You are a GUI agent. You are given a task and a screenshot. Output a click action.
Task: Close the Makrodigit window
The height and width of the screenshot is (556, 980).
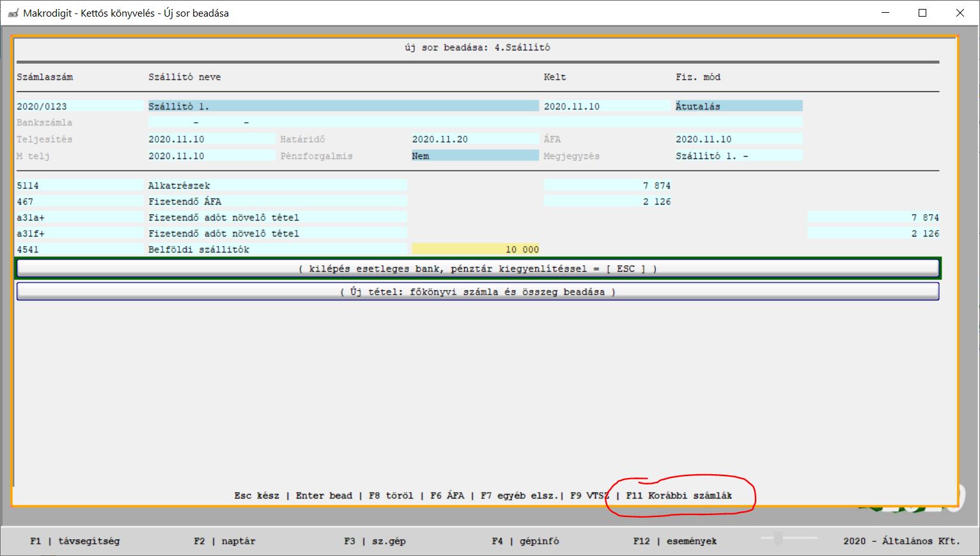tap(960, 13)
